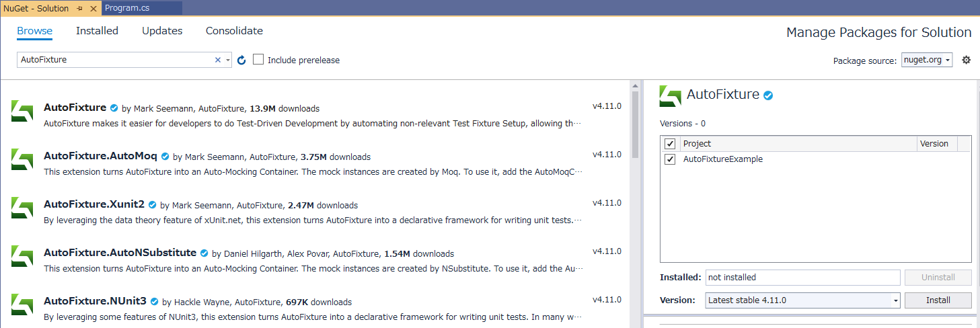Image resolution: width=980 pixels, height=328 pixels.
Task: Open the search history dropdown arrow
Action: click(x=228, y=60)
